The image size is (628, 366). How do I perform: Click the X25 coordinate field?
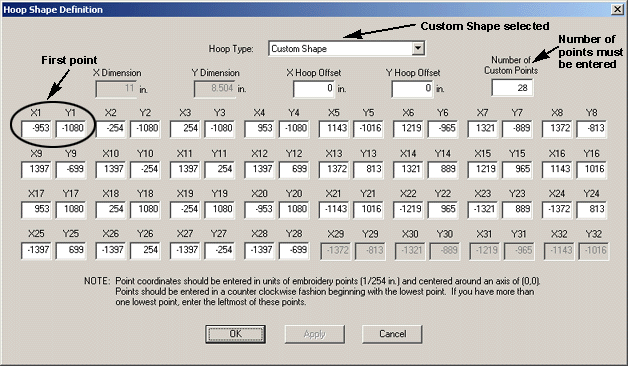(36, 251)
